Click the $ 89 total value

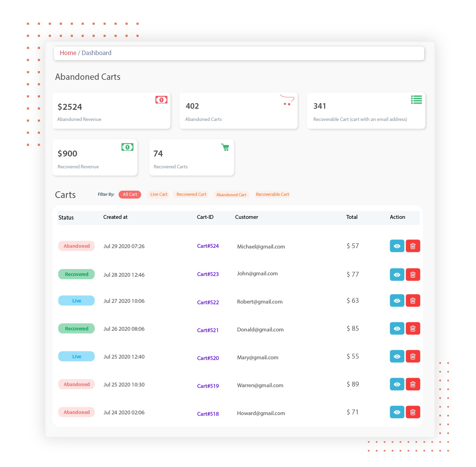click(x=353, y=384)
